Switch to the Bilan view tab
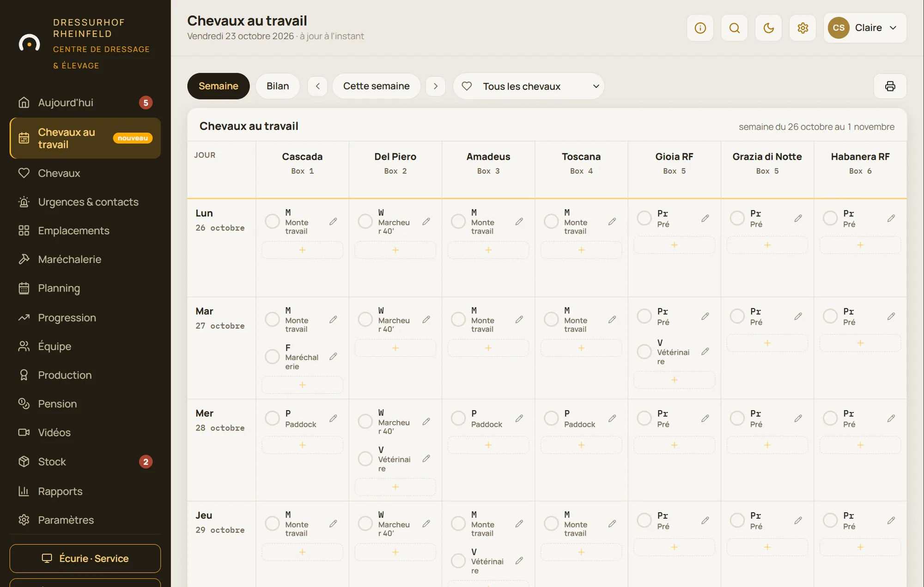Image resolution: width=924 pixels, height=587 pixels. click(278, 86)
